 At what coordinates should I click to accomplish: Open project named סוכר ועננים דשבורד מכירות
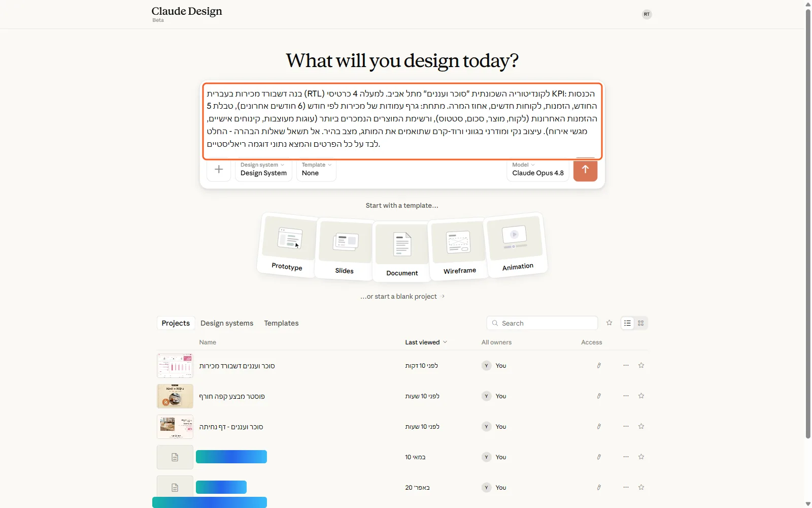click(x=237, y=366)
